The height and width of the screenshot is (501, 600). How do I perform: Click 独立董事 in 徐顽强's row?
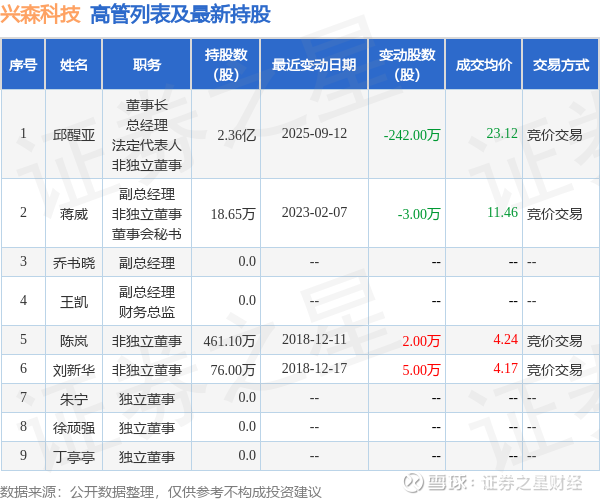[x=147, y=428]
